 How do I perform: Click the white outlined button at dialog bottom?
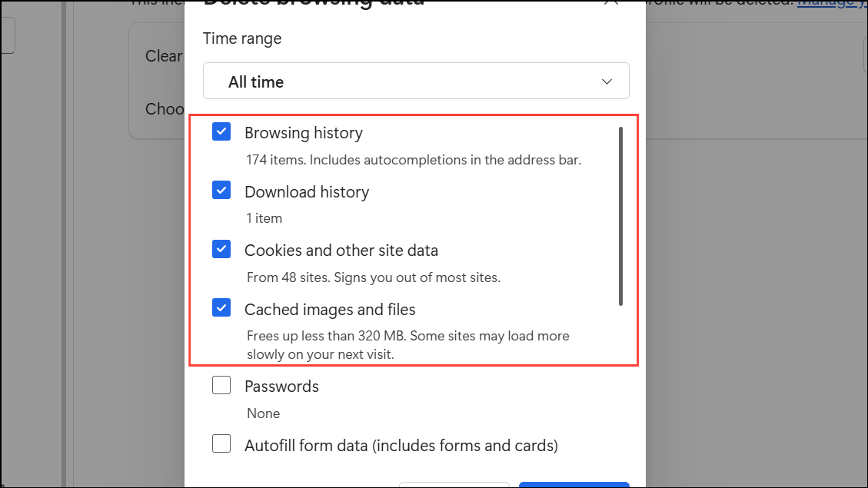[x=454, y=484]
